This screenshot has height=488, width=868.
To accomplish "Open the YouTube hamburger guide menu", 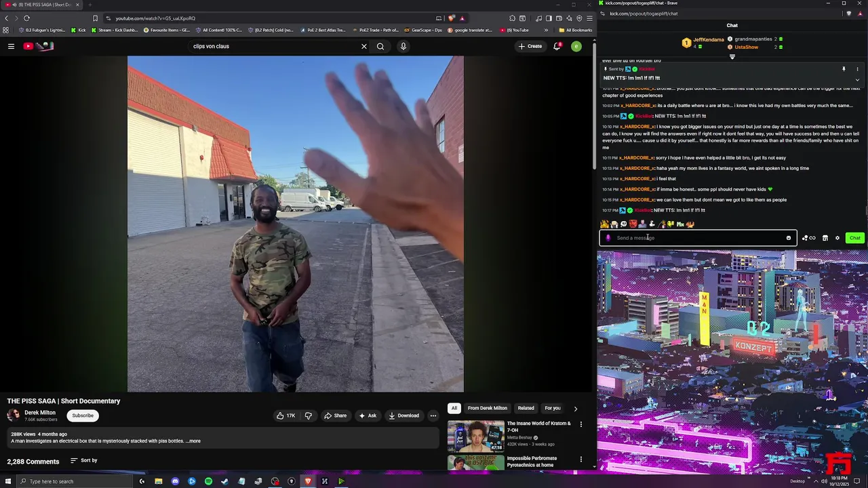I will coord(11,46).
